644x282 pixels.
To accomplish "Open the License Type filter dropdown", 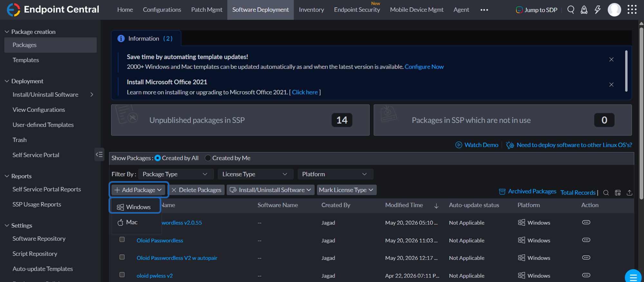I will pyautogui.click(x=255, y=174).
